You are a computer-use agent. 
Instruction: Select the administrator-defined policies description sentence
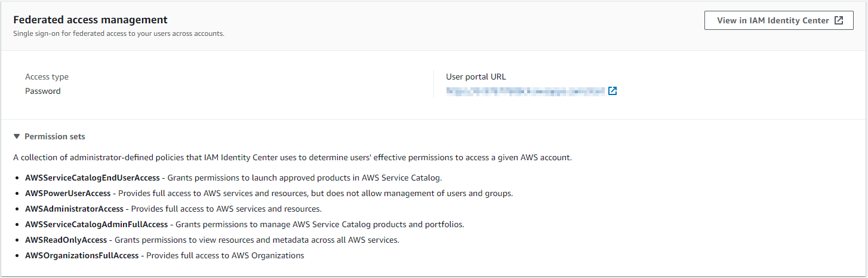coord(293,158)
